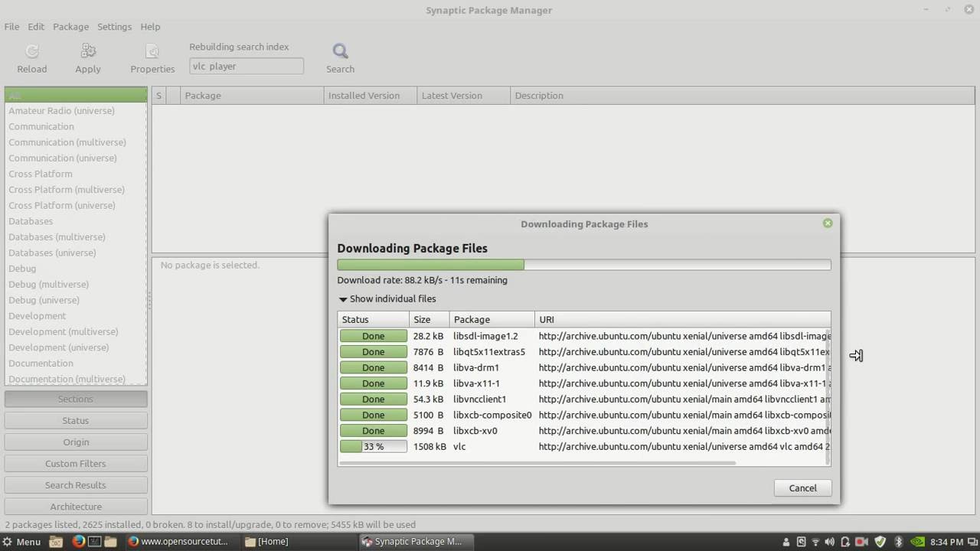The width and height of the screenshot is (980, 551).
Task: Click the 'URI' column header in download dialog
Action: [x=682, y=320]
